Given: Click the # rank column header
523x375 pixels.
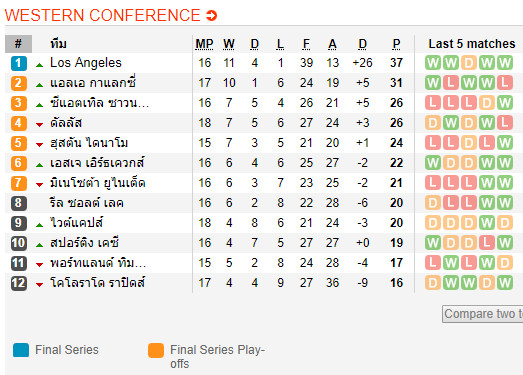Looking at the screenshot, I should pos(18,44).
